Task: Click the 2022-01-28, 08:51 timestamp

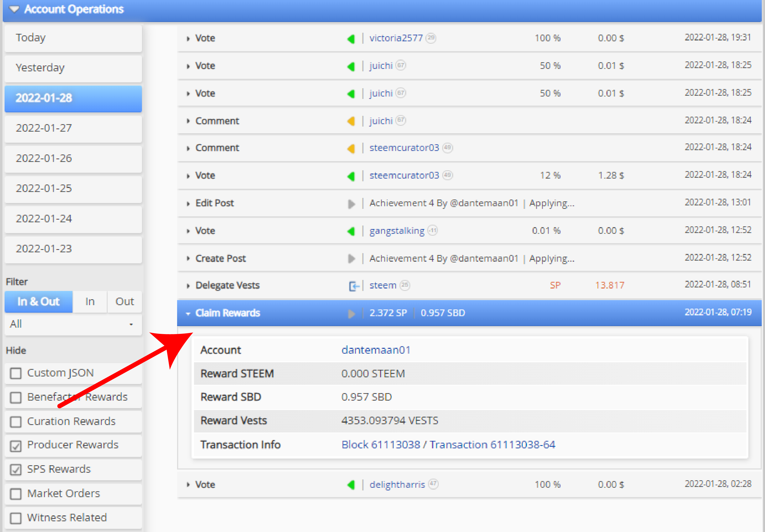Action: click(718, 285)
